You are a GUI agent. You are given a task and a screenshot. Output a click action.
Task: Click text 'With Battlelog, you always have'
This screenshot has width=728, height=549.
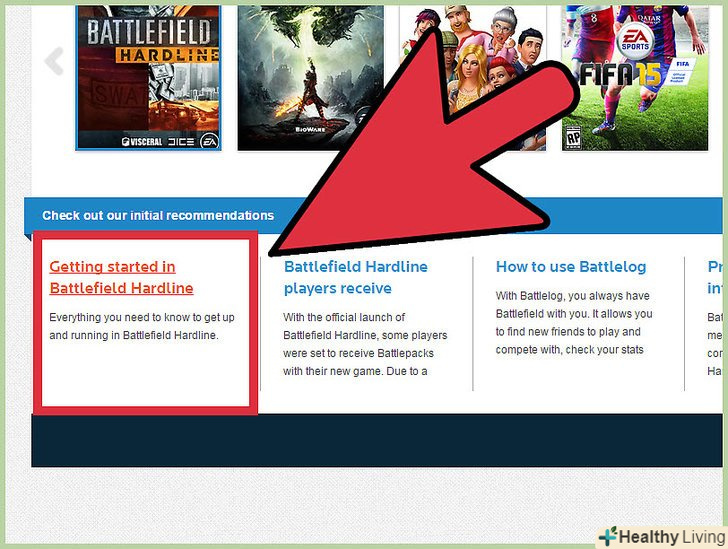pos(572,296)
